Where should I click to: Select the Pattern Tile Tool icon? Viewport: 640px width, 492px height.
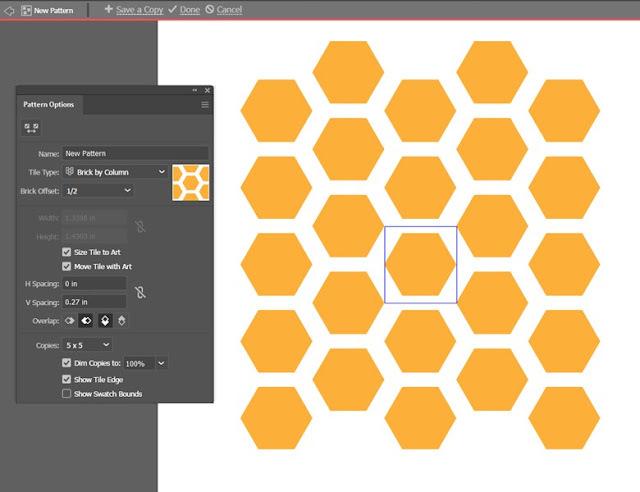click(31, 128)
